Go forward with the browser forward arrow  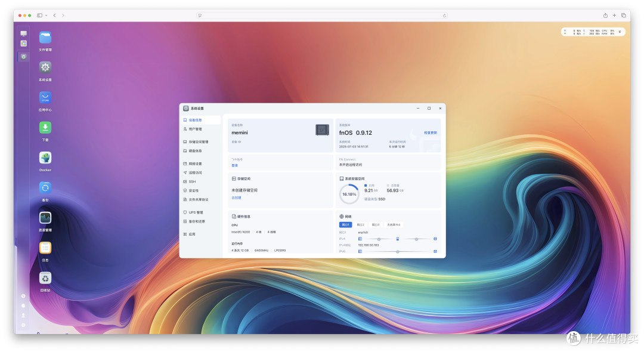coord(63,15)
